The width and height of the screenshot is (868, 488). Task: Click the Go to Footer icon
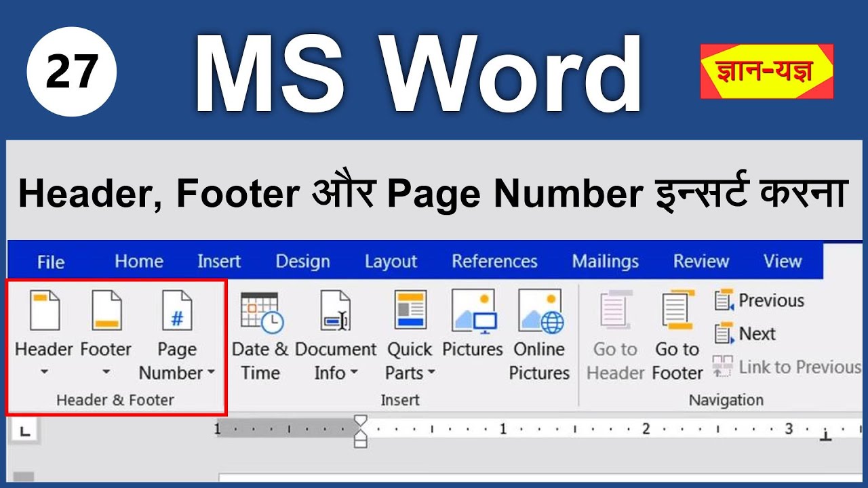click(679, 310)
